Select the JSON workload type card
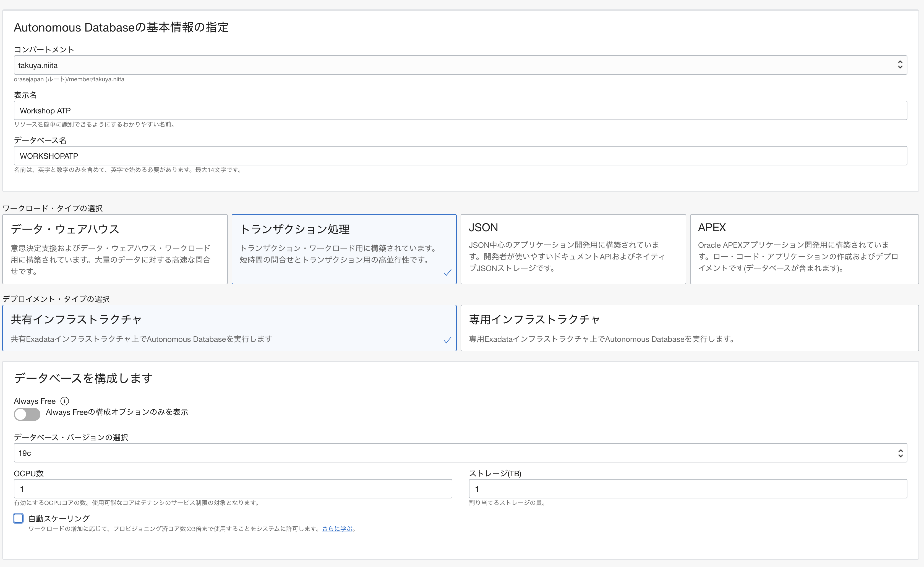 tap(573, 249)
